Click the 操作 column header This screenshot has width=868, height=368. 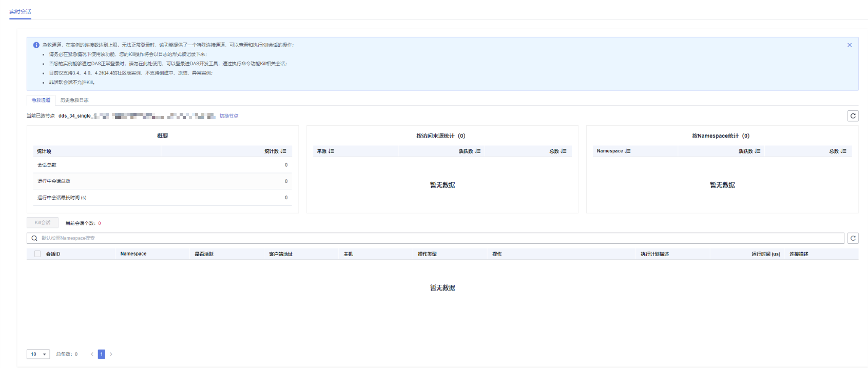click(497, 254)
